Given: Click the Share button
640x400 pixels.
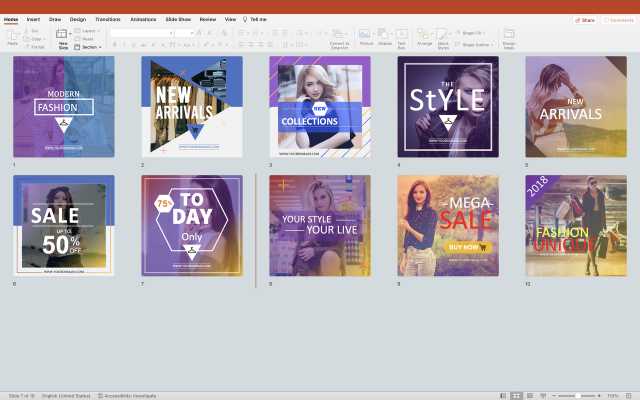Looking at the screenshot, I should click(x=585, y=19).
